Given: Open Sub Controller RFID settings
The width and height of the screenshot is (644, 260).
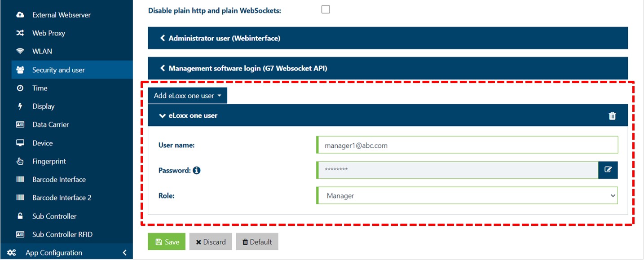Looking at the screenshot, I should (62, 234).
